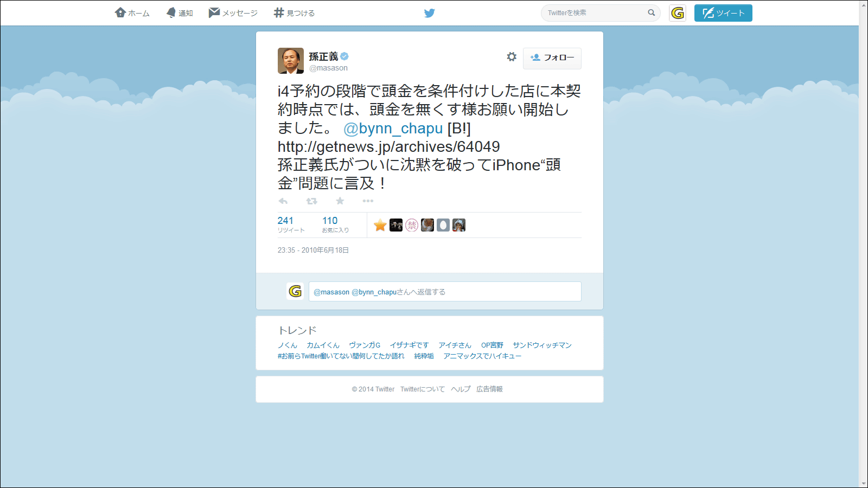Click the gold star avatar in favoriters row
The height and width of the screenshot is (488, 868).
(x=380, y=225)
